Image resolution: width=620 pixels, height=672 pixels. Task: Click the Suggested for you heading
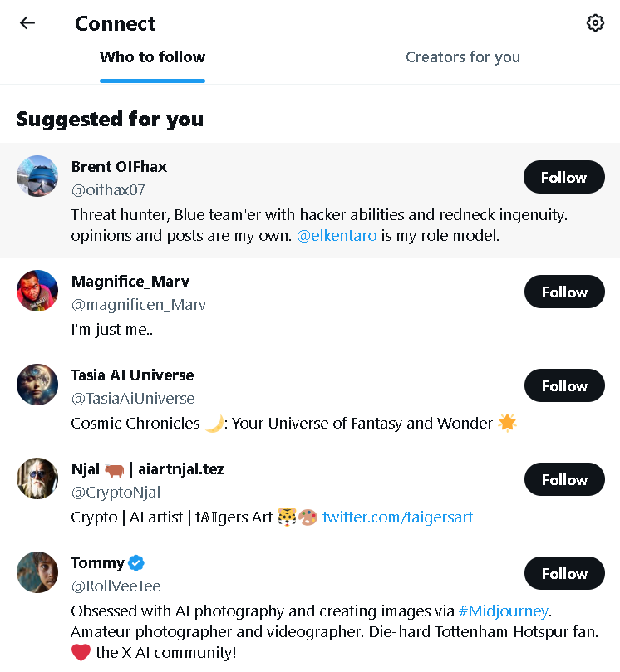tap(110, 119)
